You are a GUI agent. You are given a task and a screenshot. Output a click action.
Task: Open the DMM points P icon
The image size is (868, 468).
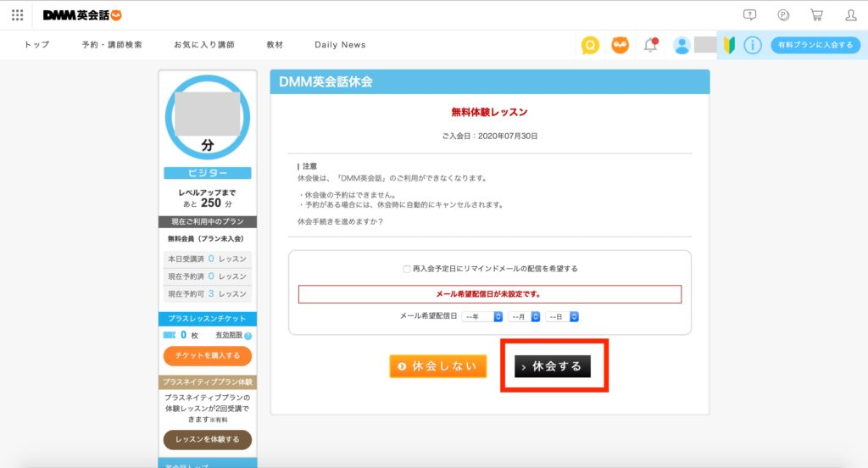(783, 15)
